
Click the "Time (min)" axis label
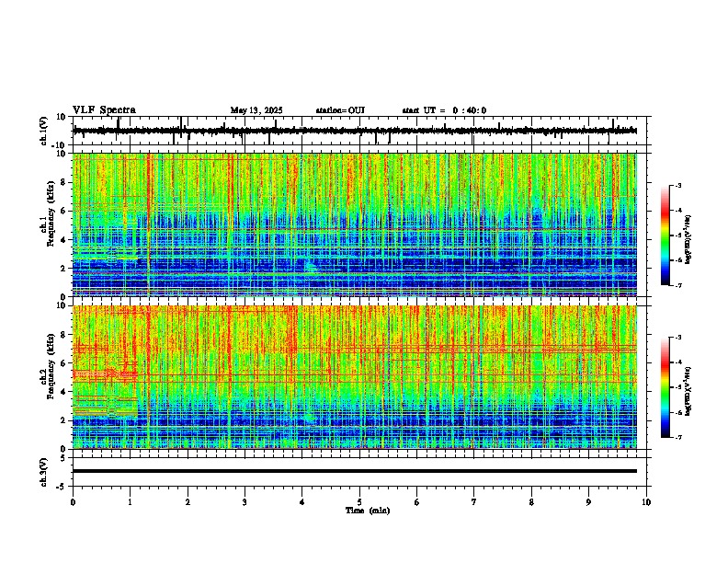pyautogui.click(x=368, y=511)
